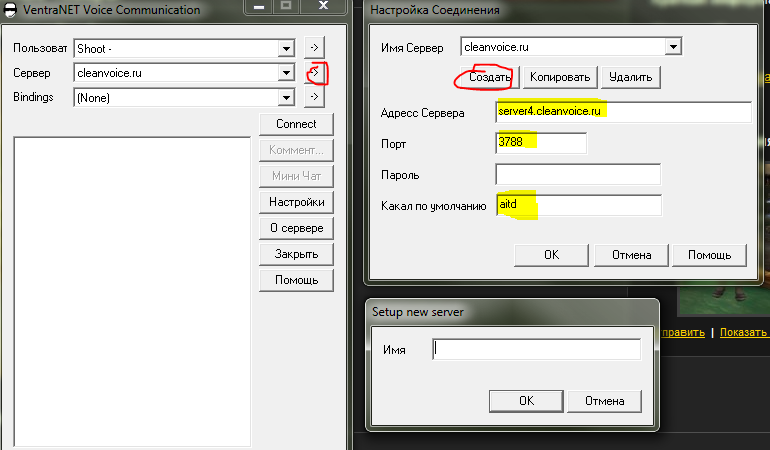Screen dimensions: 770x450
Task: Expand the Bindings dropdown showing (None)
Action: (286, 97)
